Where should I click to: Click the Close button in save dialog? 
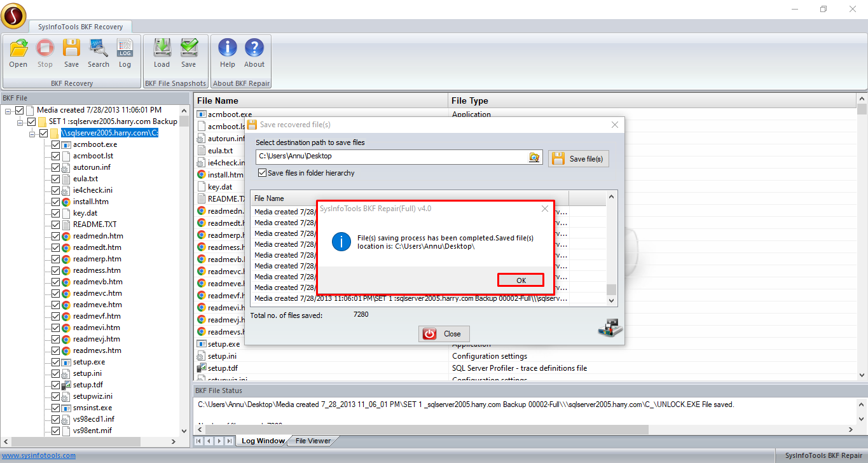pyautogui.click(x=444, y=333)
